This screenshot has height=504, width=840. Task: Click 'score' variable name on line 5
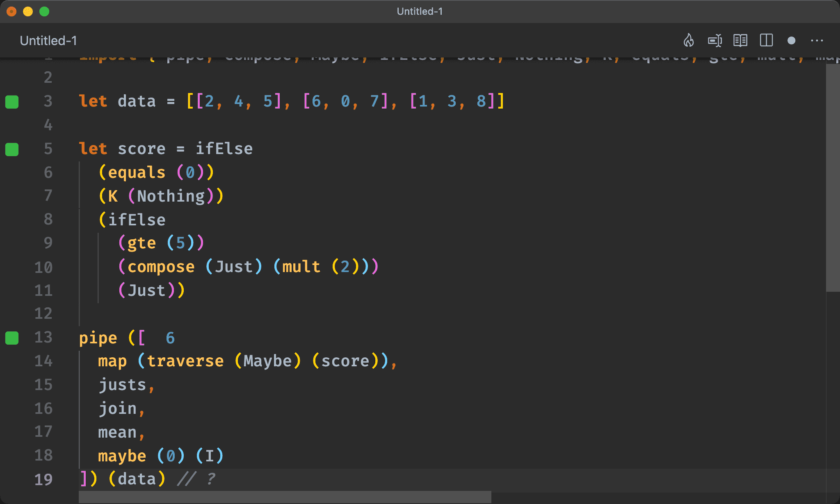[142, 149]
